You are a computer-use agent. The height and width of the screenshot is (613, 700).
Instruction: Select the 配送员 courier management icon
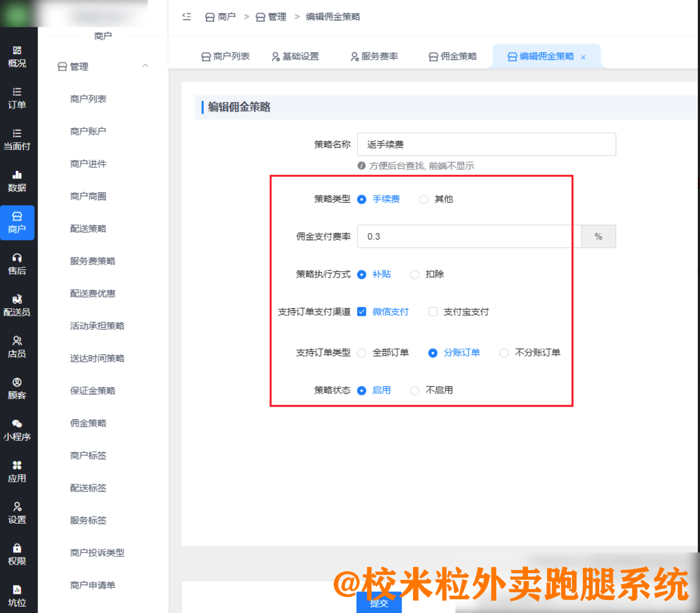[18, 304]
